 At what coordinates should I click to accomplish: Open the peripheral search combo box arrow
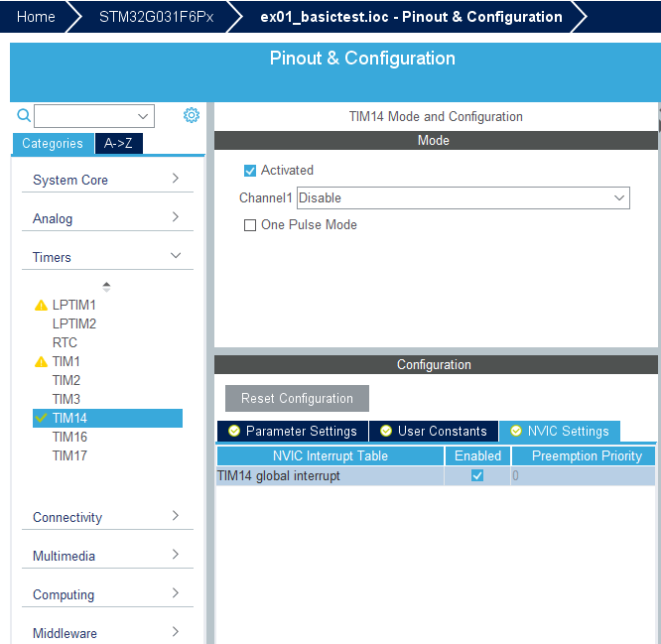pos(143,116)
